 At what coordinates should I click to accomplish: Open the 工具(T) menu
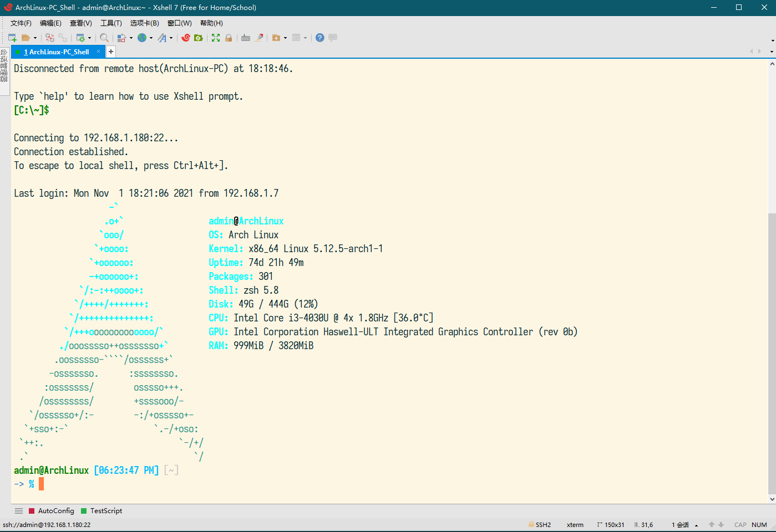(x=110, y=23)
